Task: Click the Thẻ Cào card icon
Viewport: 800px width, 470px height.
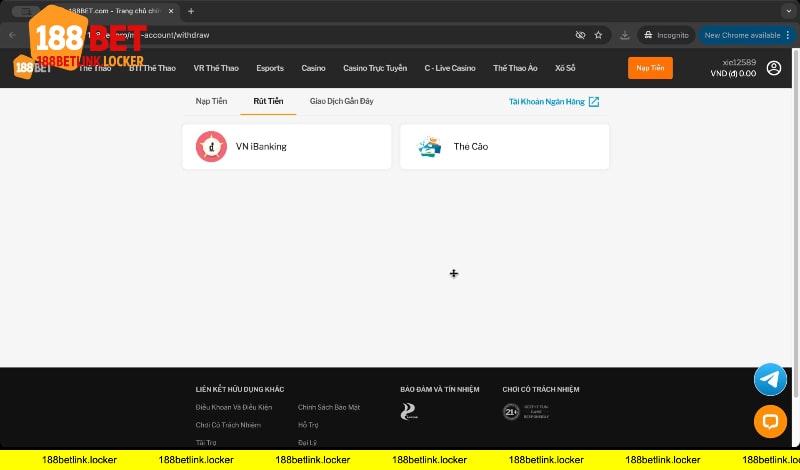Action: click(429, 146)
